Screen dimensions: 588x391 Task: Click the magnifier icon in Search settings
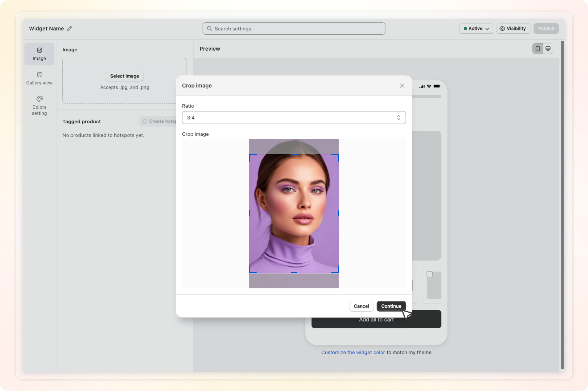click(209, 28)
